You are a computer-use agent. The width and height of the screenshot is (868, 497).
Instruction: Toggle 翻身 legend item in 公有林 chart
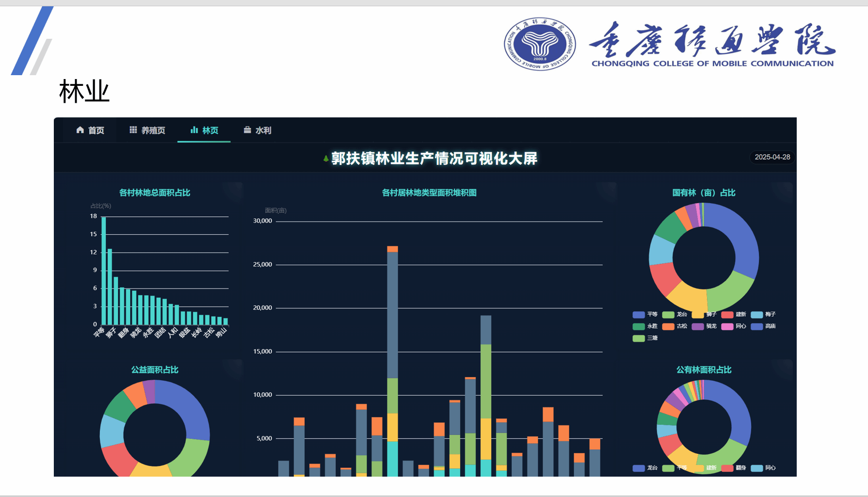[x=734, y=468]
